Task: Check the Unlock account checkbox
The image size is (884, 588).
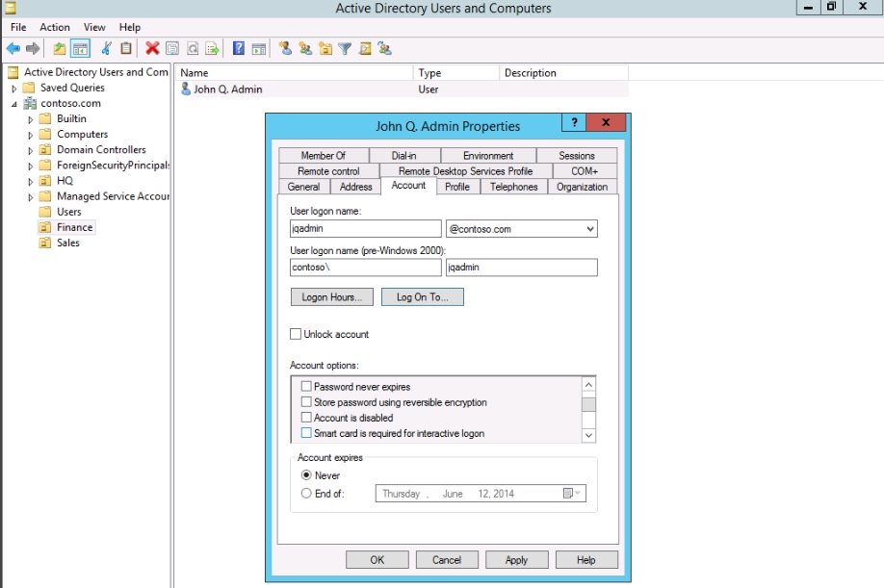Action: [x=296, y=335]
